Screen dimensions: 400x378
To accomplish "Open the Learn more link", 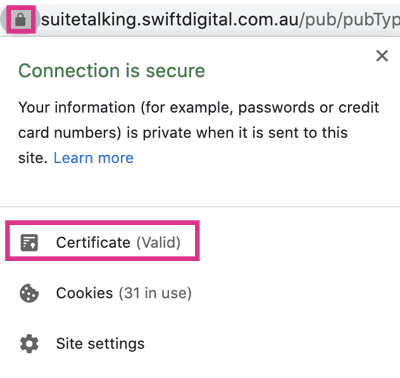I will (94, 158).
